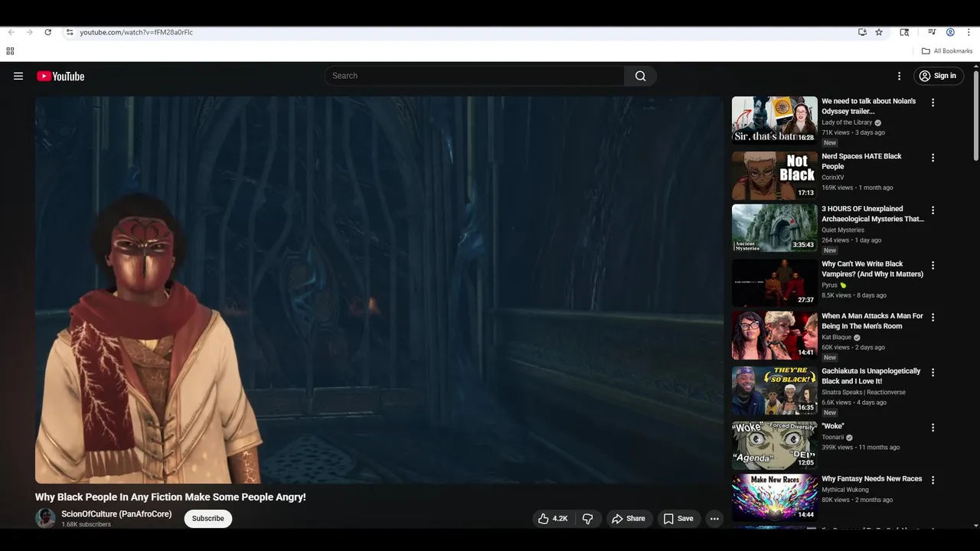Viewport: 980px width, 551px height.
Task: Subscribe to ScionOfCulture channel
Action: pos(207,518)
